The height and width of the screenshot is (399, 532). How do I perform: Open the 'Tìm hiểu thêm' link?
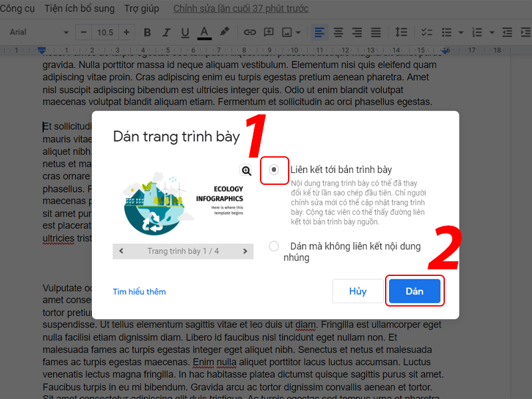139,291
